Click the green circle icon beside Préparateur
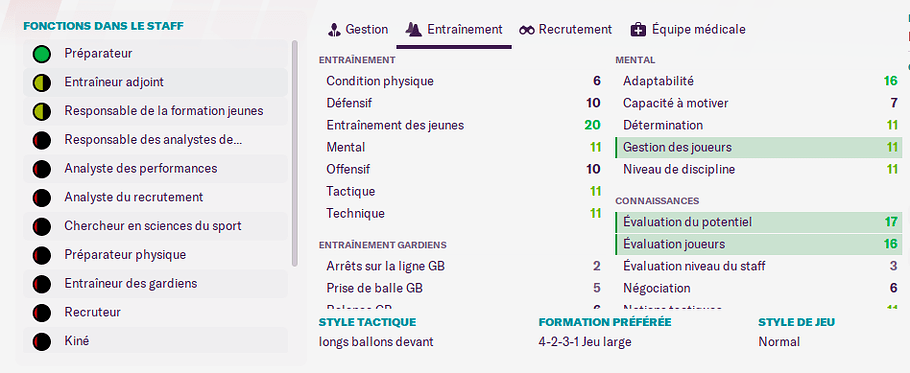Image resolution: width=910 pixels, height=373 pixels. [x=41, y=54]
